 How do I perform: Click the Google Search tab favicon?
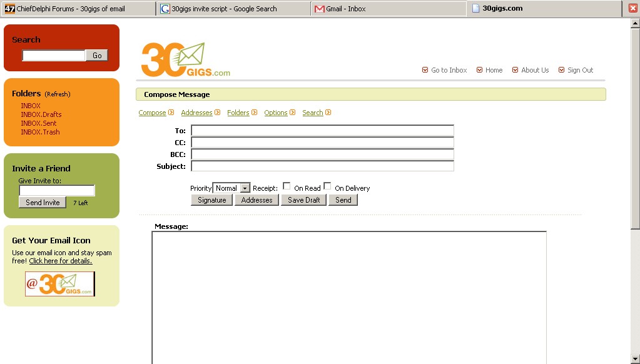165,9
